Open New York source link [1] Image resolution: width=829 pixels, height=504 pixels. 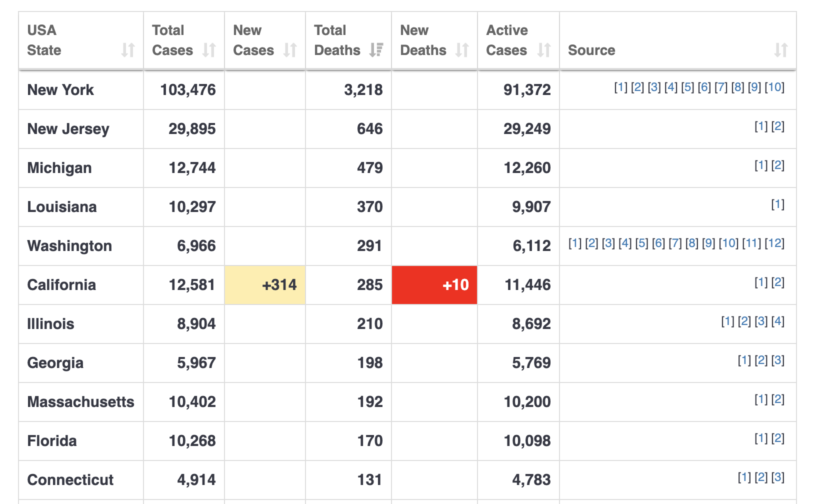[620, 87]
